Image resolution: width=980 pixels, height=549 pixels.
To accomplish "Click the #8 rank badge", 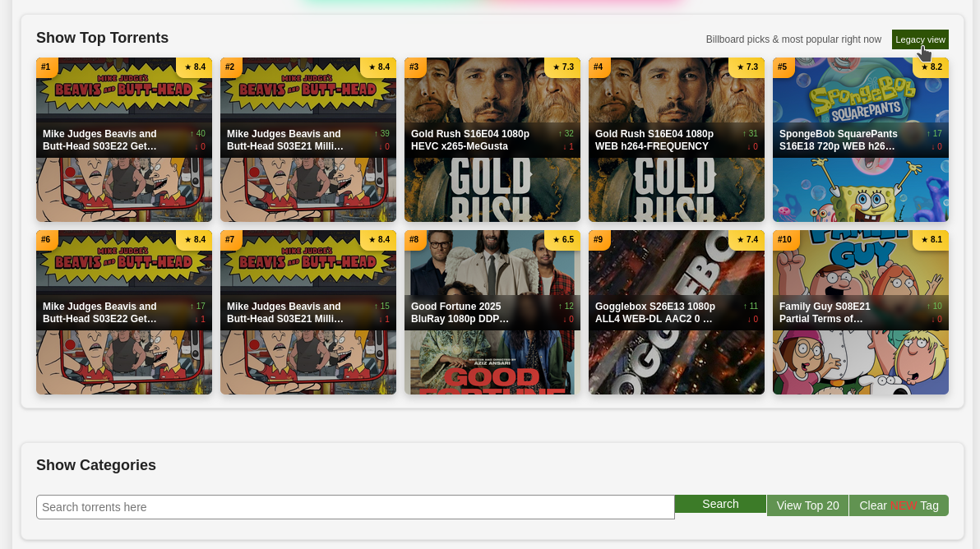I will click(x=414, y=239).
